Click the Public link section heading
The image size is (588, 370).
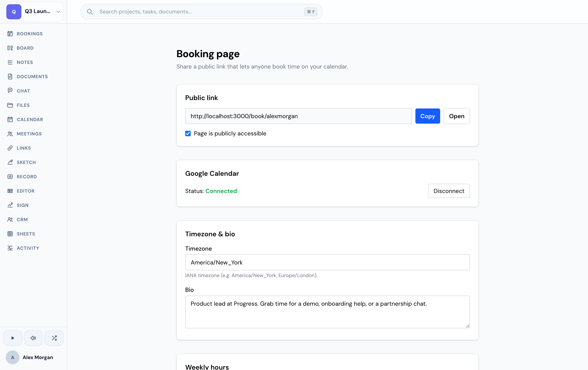[201, 98]
